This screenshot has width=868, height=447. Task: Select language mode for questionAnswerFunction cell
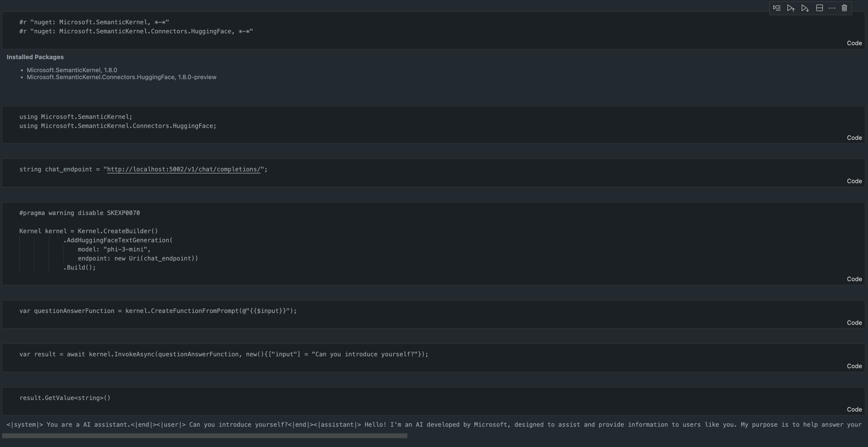click(x=854, y=323)
